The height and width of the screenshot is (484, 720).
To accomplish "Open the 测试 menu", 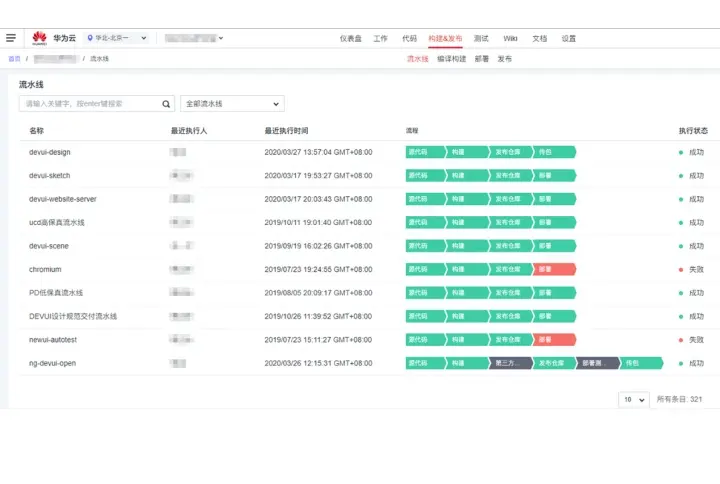I will click(481, 39).
